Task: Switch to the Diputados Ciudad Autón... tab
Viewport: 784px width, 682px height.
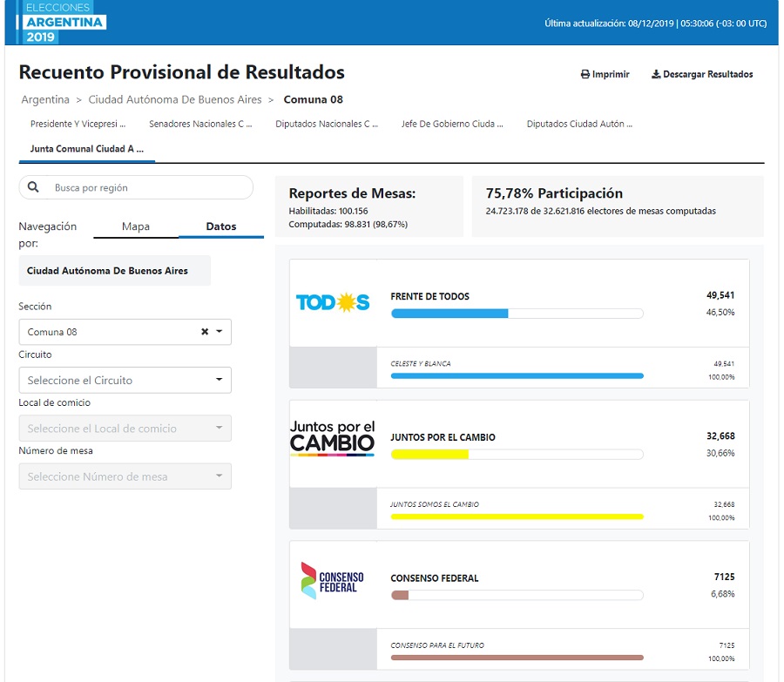Action: (x=579, y=124)
